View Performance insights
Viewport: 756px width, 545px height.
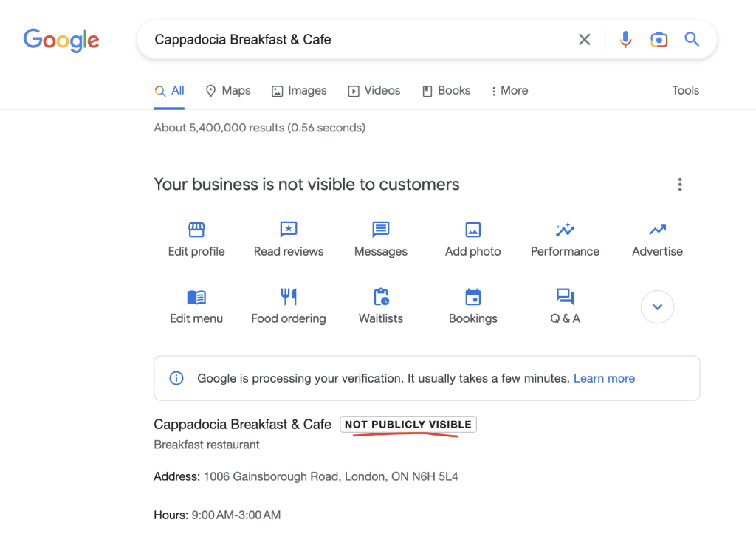click(565, 240)
